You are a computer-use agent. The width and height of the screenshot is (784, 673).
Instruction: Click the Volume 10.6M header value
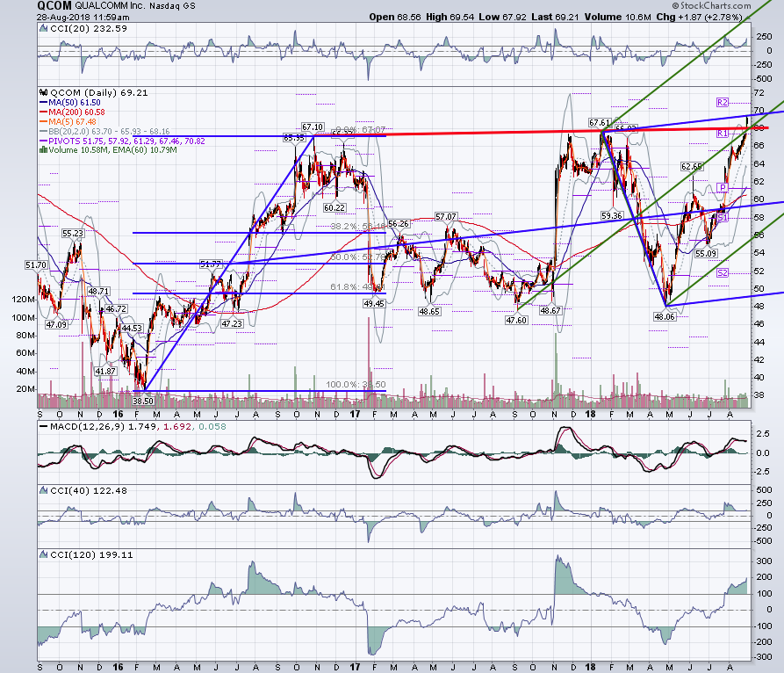click(617, 17)
